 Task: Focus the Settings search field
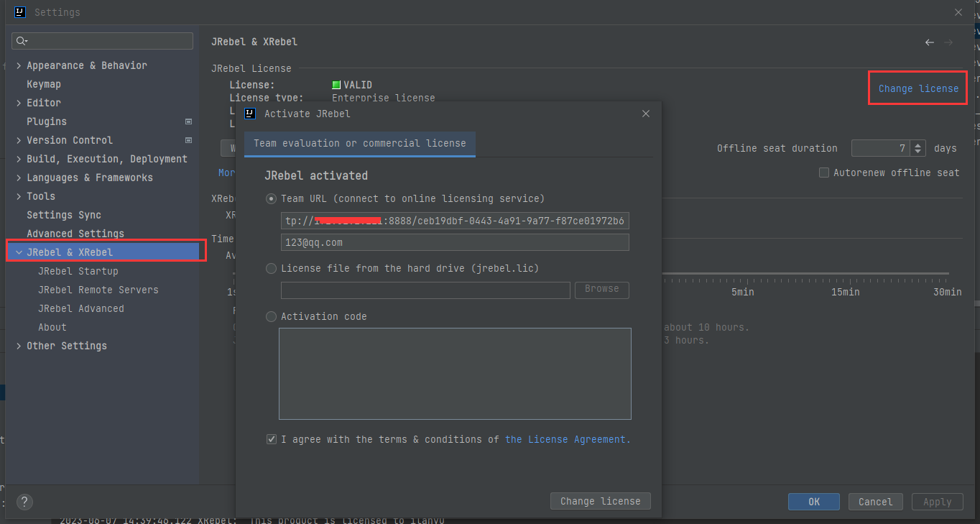pos(103,41)
